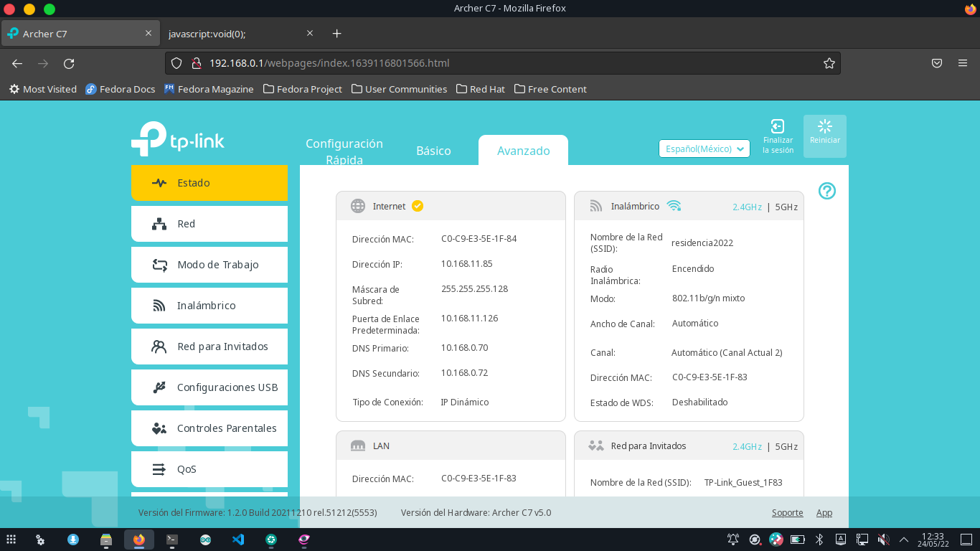Image resolution: width=980 pixels, height=551 pixels.
Task: Expand the Español(México) language dropdown
Action: click(x=705, y=149)
